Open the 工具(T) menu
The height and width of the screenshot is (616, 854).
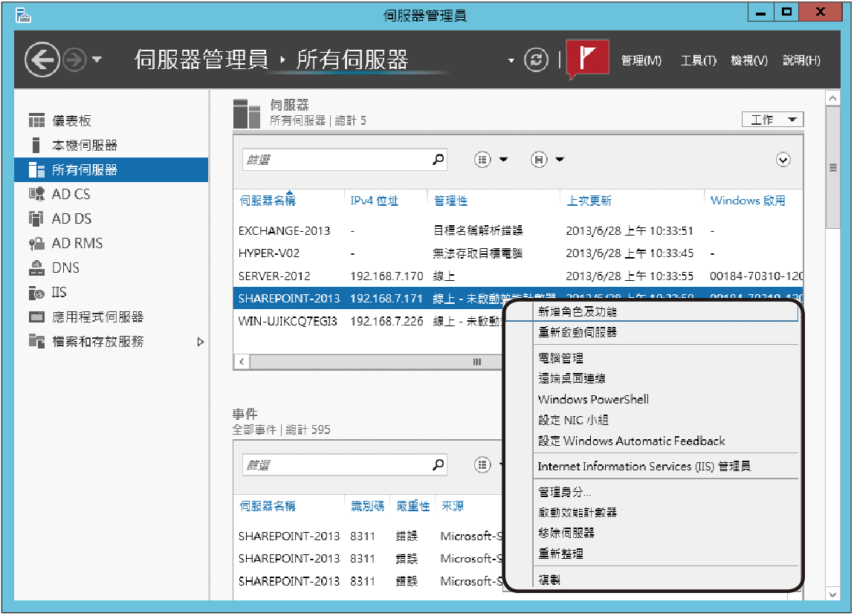click(x=698, y=60)
